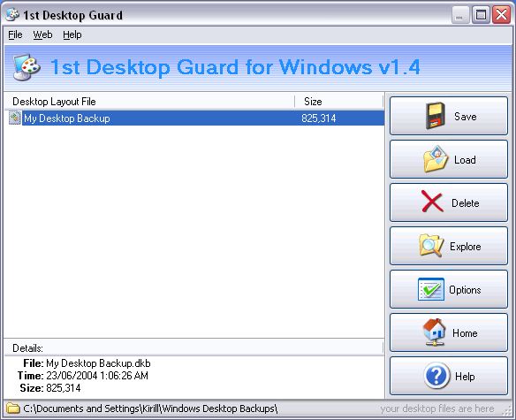Image resolution: width=516 pixels, height=420 pixels.
Task: Click the backup file icon beside My Desktop Backup
Action: click(15, 118)
